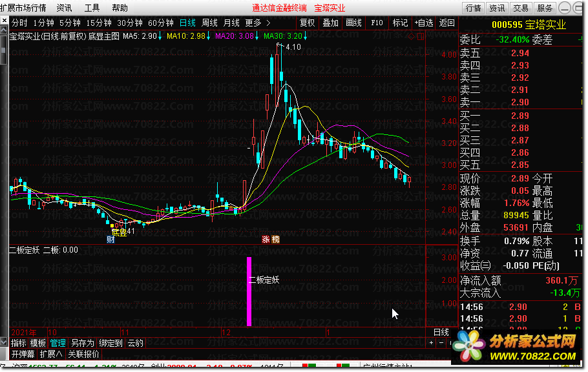Click the red square chart icon

point(421,36)
